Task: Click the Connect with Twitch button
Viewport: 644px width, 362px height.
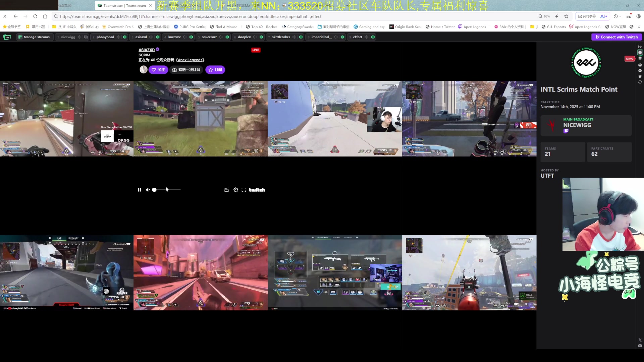Action: coord(616,37)
